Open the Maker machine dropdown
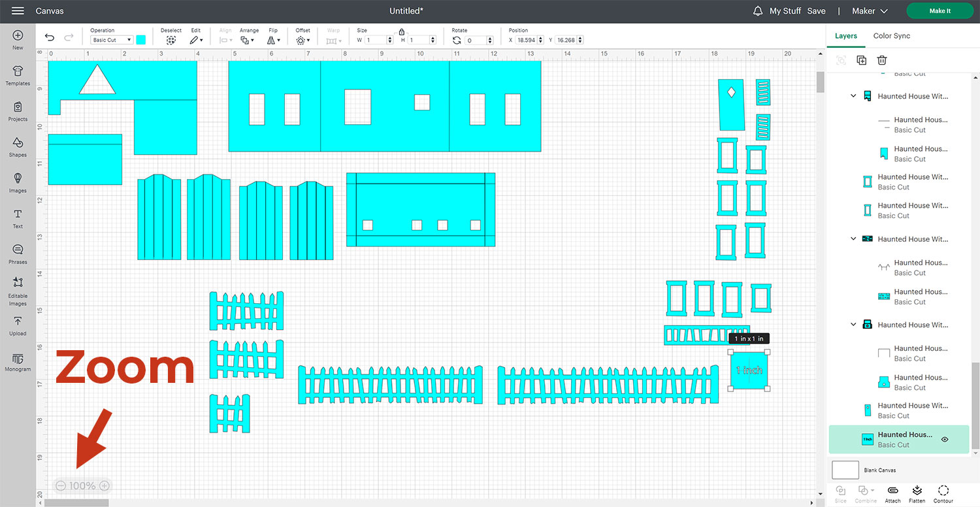The width and height of the screenshot is (980, 507). [x=870, y=11]
